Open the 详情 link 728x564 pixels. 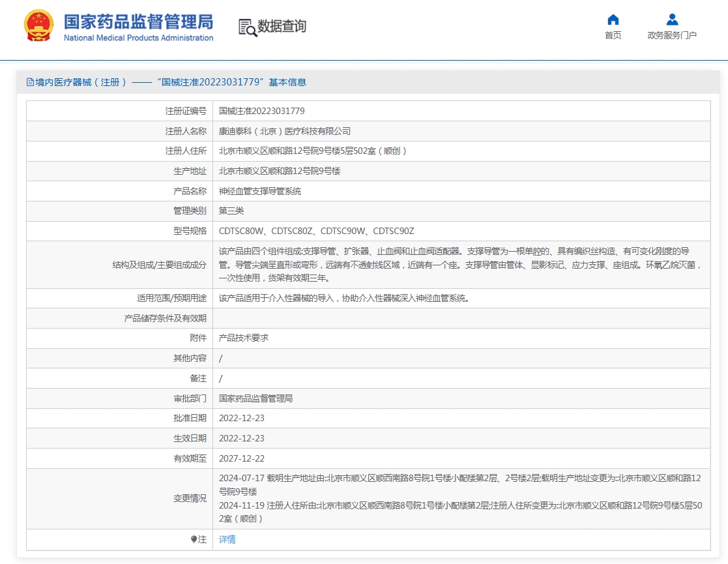227,539
